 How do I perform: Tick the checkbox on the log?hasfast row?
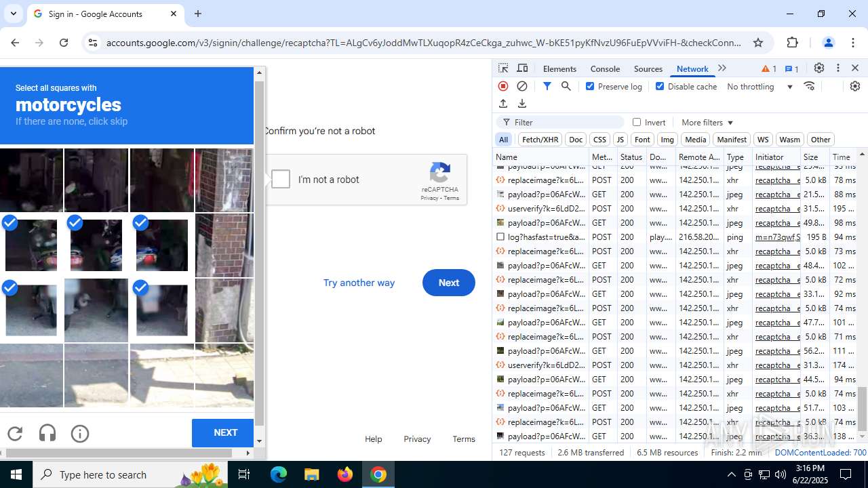500,237
